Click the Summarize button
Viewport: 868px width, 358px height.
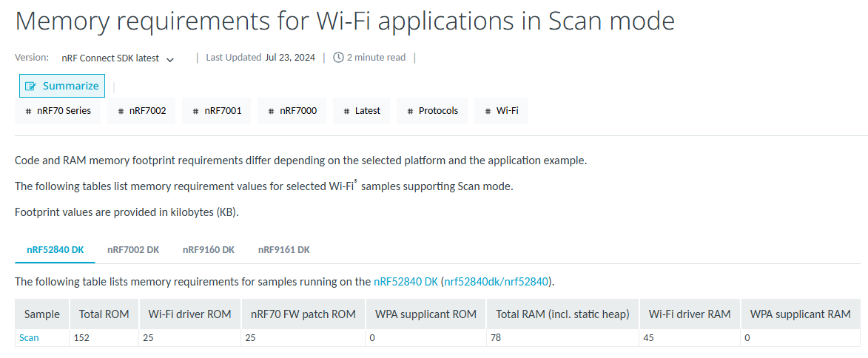click(62, 86)
